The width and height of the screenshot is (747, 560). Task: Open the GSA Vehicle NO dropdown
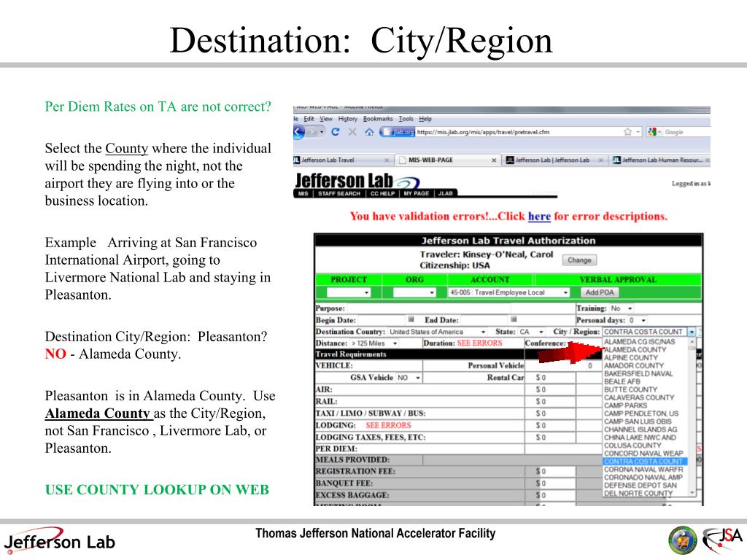point(409,378)
